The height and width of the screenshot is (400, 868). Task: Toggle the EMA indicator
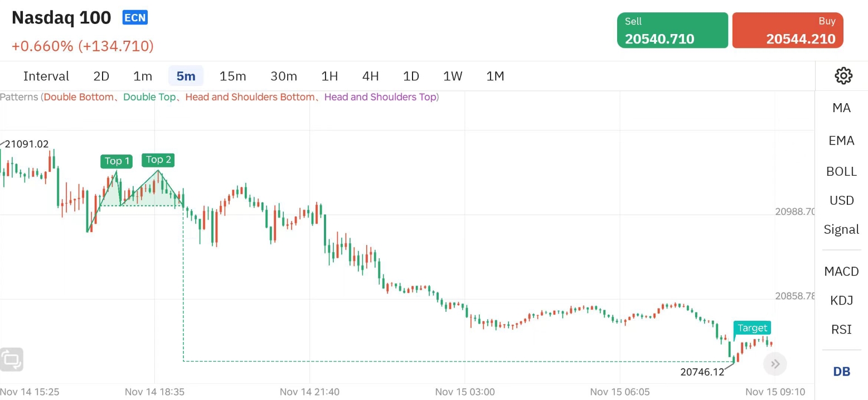[x=841, y=141]
